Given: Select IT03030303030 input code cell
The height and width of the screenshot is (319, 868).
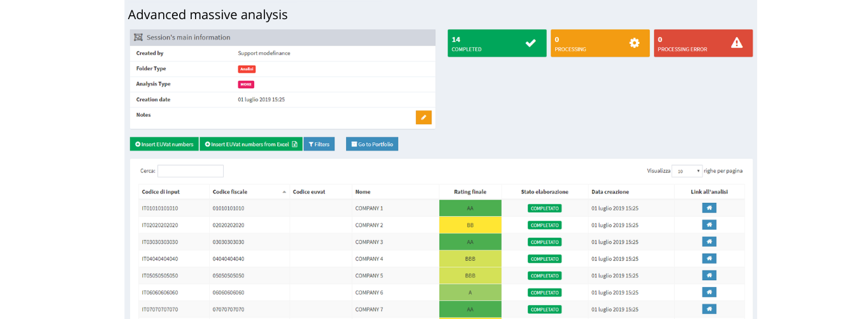Looking at the screenshot, I should click(x=174, y=242).
